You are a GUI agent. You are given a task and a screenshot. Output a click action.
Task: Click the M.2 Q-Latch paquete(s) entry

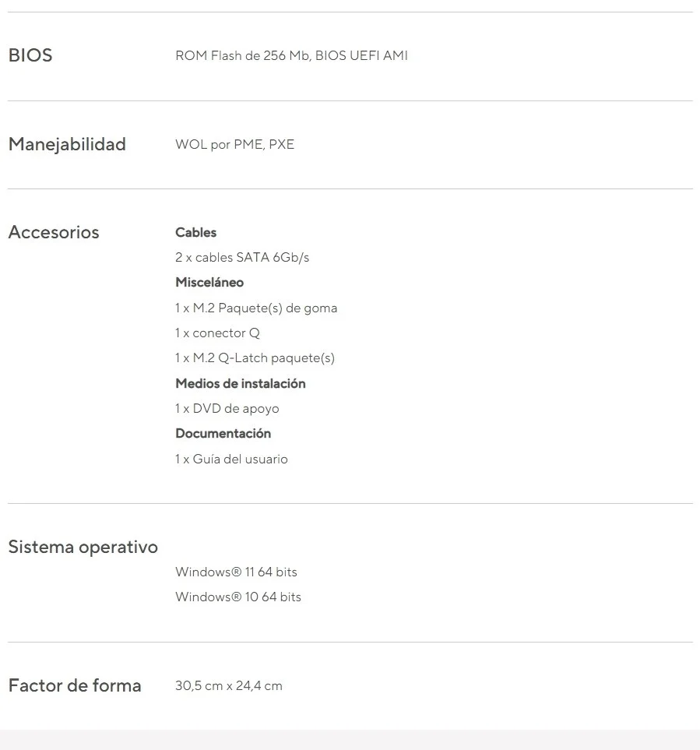click(x=255, y=357)
